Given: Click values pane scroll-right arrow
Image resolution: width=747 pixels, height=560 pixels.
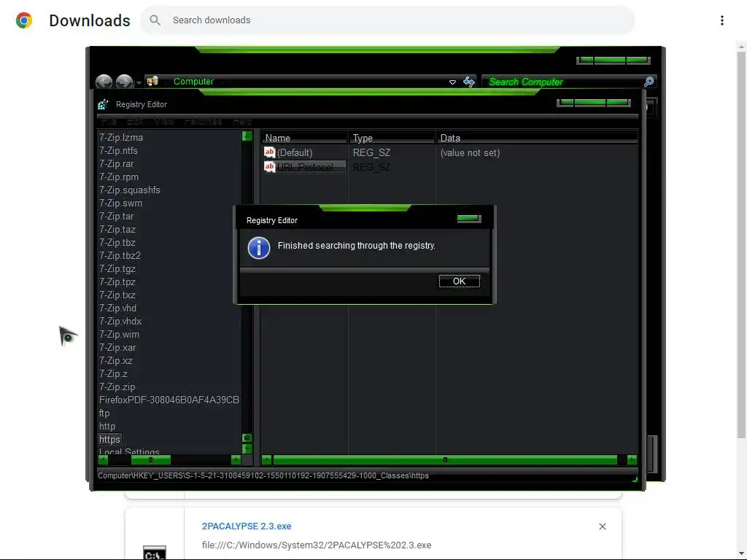Looking at the screenshot, I should 632,460.
